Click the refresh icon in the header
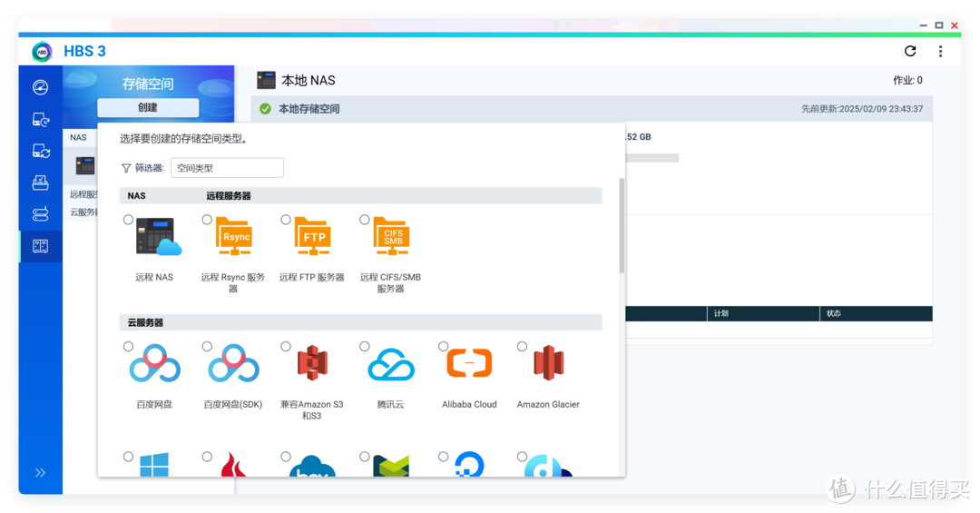Image resolution: width=980 pixels, height=513 pixels. coord(910,51)
